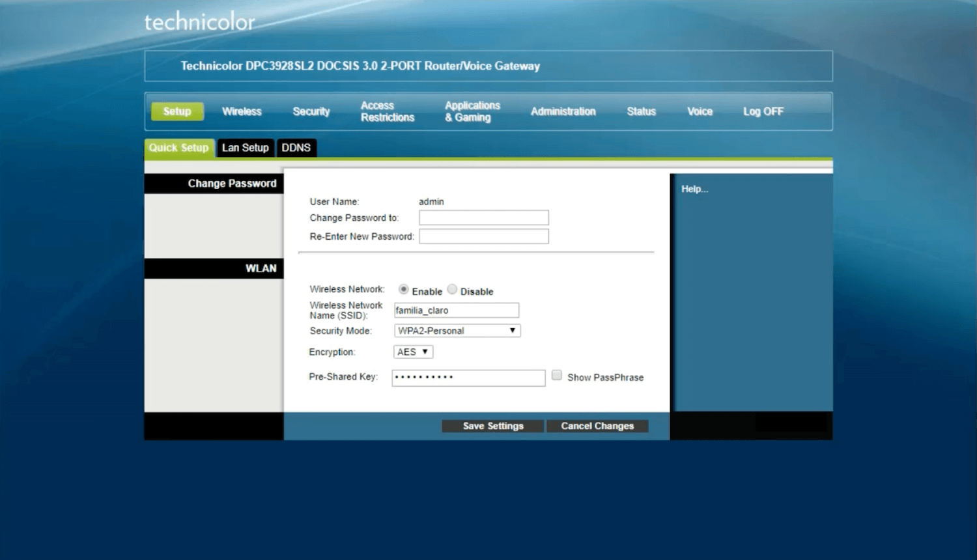
Task: Go to the Administration tab
Action: click(563, 111)
